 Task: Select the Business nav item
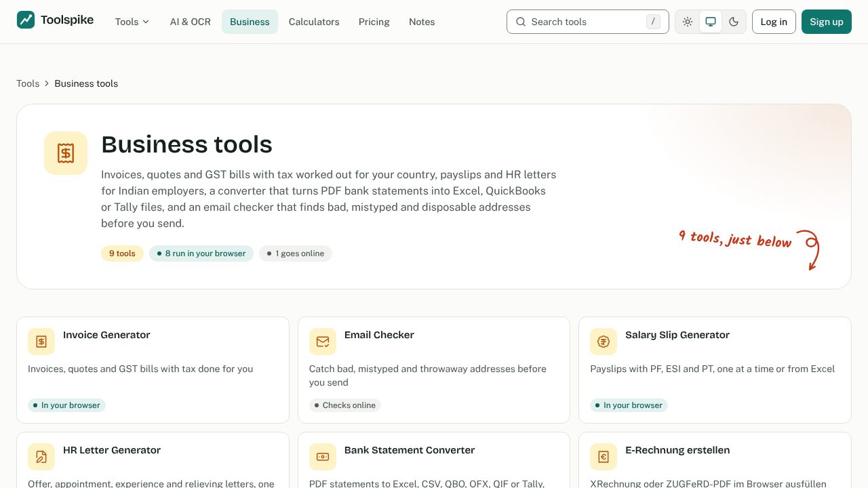point(250,22)
